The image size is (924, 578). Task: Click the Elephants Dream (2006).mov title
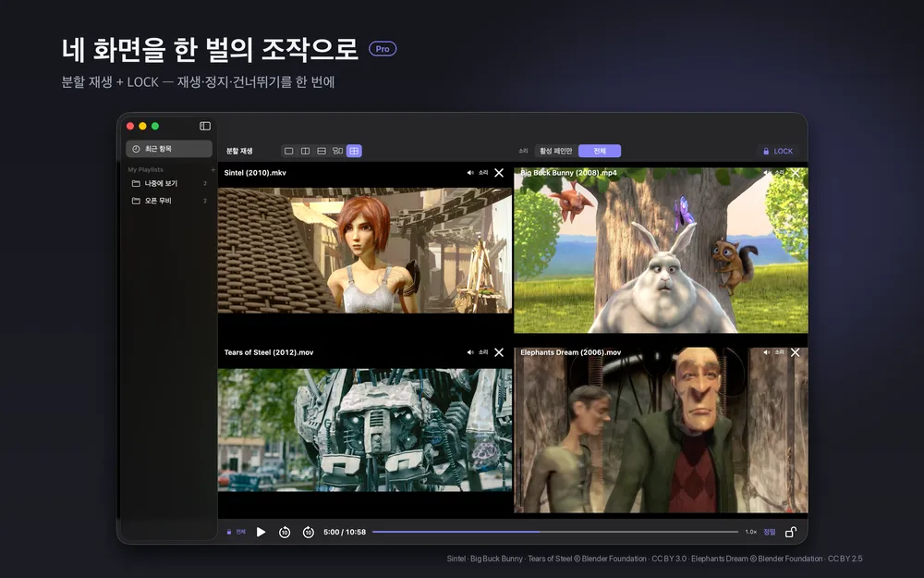[570, 352]
